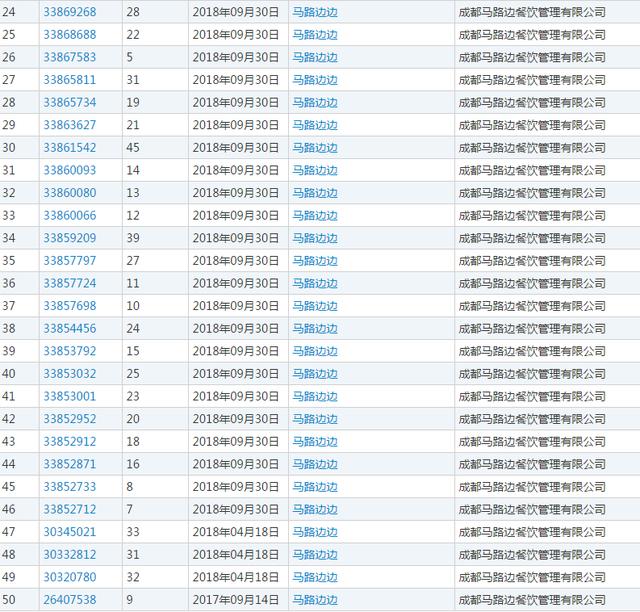This screenshot has height=612, width=640.
Task: Click 马路边边 trademark name in row 24
Action: click(x=315, y=12)
